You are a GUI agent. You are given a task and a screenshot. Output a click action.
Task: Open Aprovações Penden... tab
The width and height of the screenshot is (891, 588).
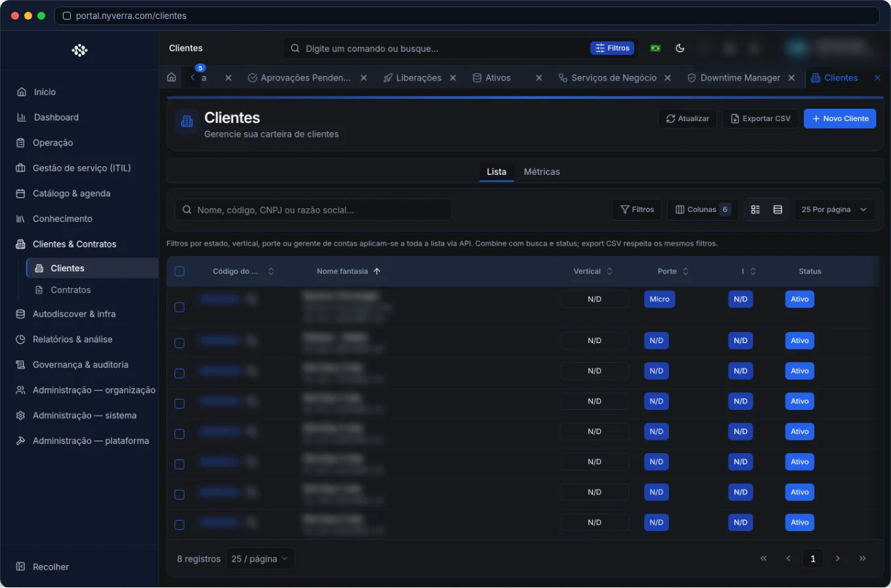pyautogui.click(x=299, y=78)
